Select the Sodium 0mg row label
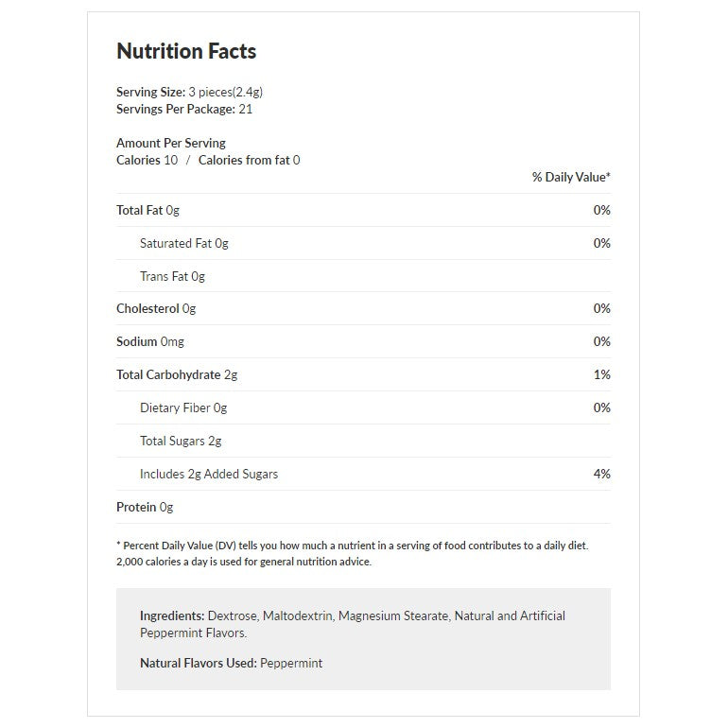This screenshot has height=728, width=728. [x=150, y=341]
